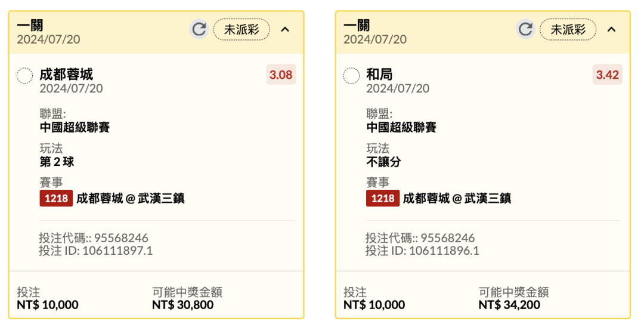Click possible winnings NT$ 34,200
Image resolution: width=644 pixels, height=330 pixels.
(x=509, y=305)
